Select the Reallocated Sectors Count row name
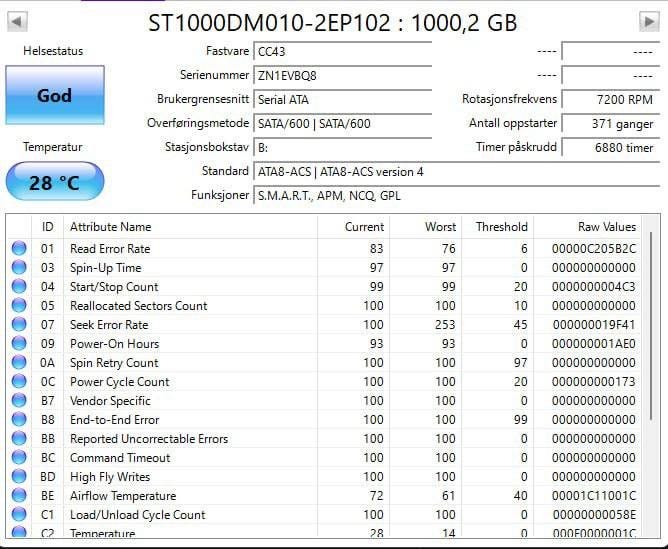The width and height of the screenshot is (668, 549). click(138, 305)
